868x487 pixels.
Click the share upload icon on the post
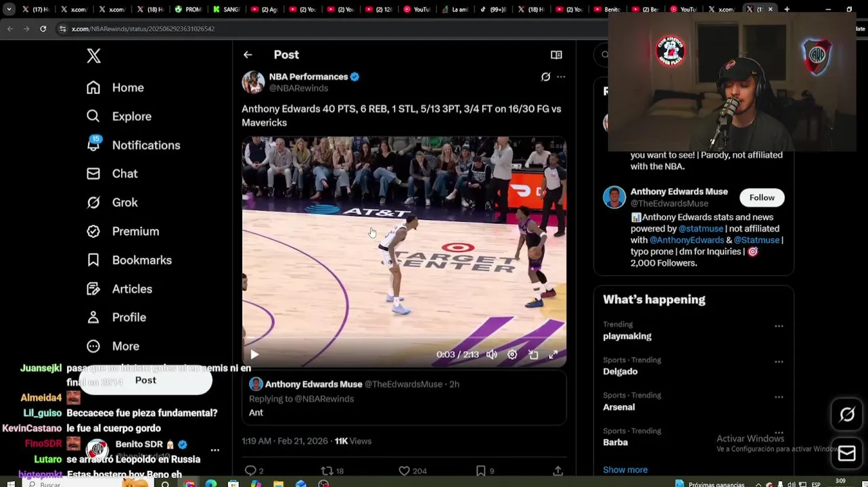pyautogui.click(x=557, y=471)
